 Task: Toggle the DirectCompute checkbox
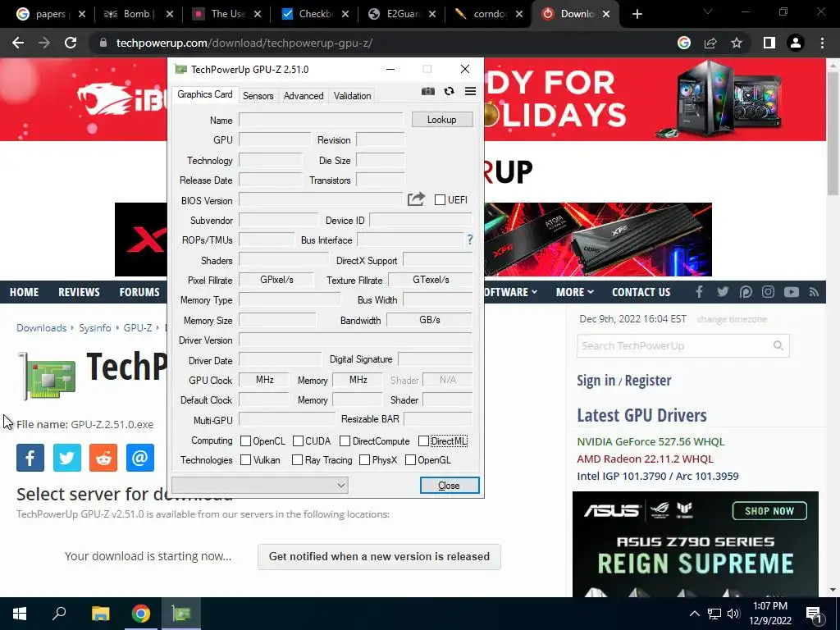(345, 441)
